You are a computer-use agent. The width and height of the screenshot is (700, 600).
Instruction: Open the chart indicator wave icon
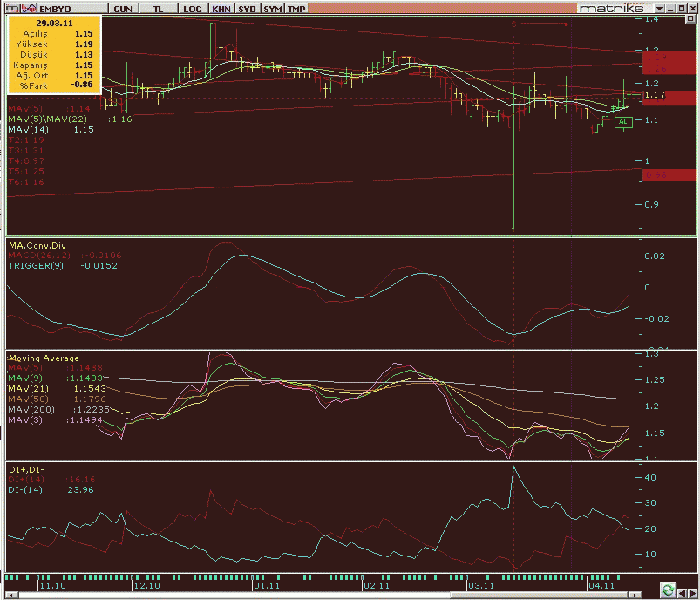point(29,8)
